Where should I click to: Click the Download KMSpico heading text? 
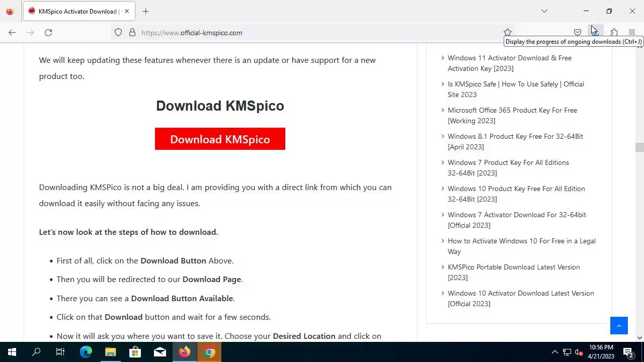[x=220, y=106]
